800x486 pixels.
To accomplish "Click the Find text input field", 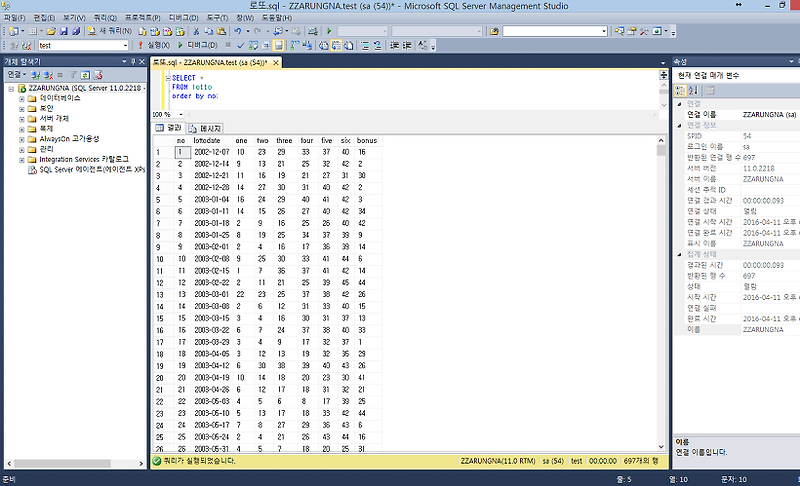I will [x=551, y=31].
